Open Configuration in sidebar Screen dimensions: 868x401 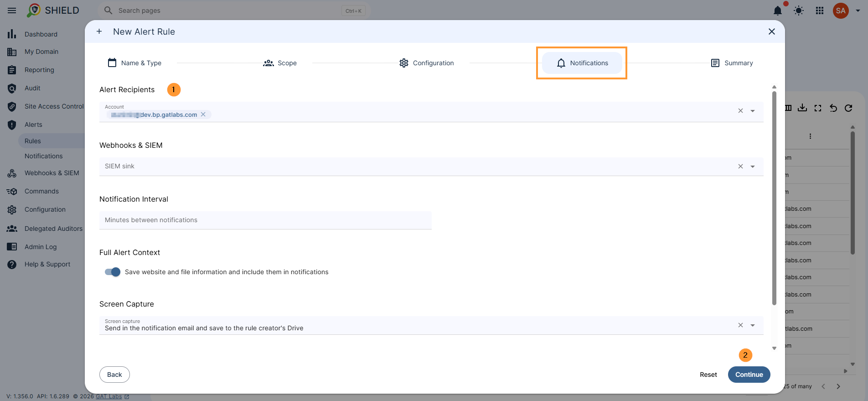click(45, 209)
